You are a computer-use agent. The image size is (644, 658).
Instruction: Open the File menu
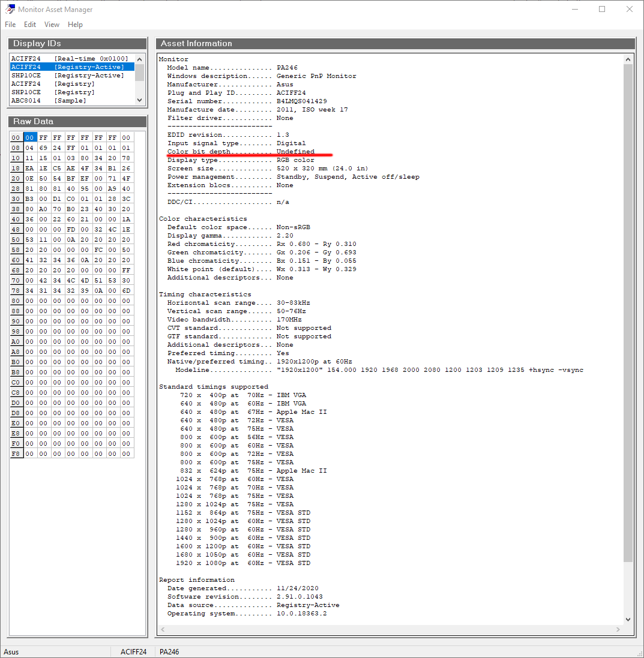click(10, 25)
